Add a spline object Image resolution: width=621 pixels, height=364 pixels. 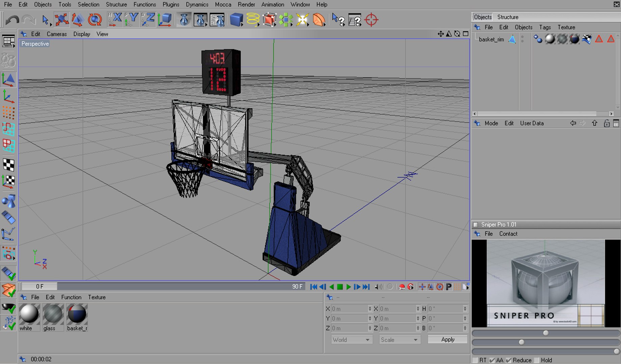(253, 20)
